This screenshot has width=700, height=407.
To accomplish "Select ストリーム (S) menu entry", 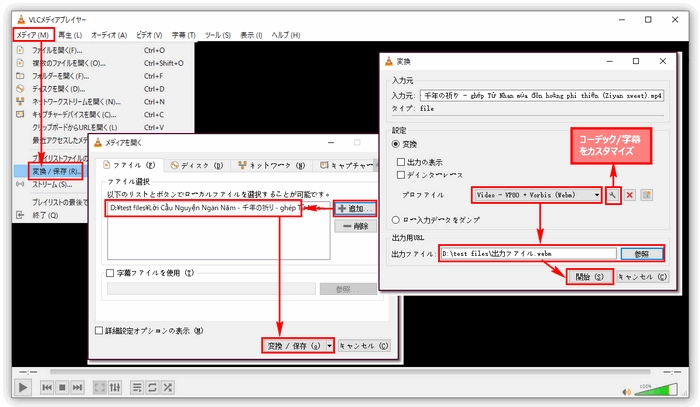I will 52,184.
